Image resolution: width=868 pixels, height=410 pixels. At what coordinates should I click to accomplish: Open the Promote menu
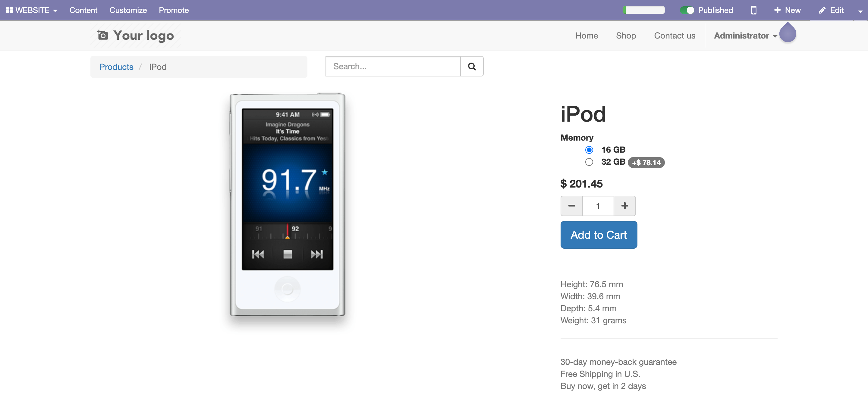[x=174, y=10]
